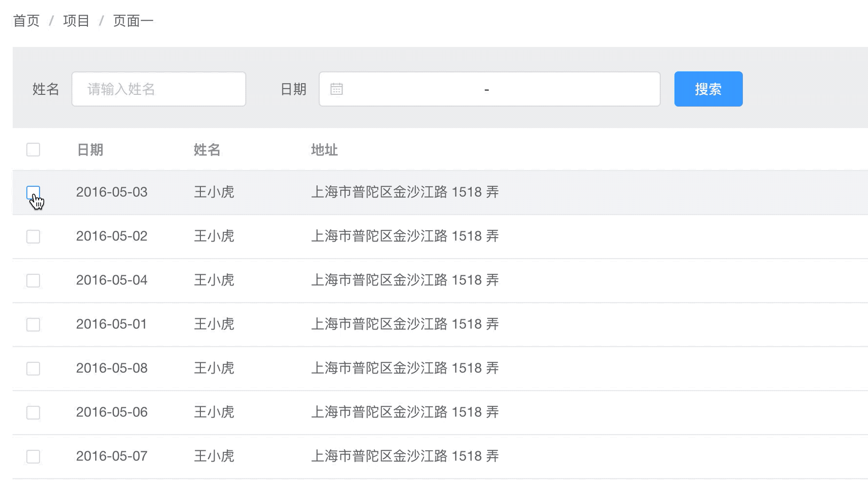Click 王小虎 in the 2016-05-03 row
This screenshot has width=868, height=488.
click(x=214, y=192)
